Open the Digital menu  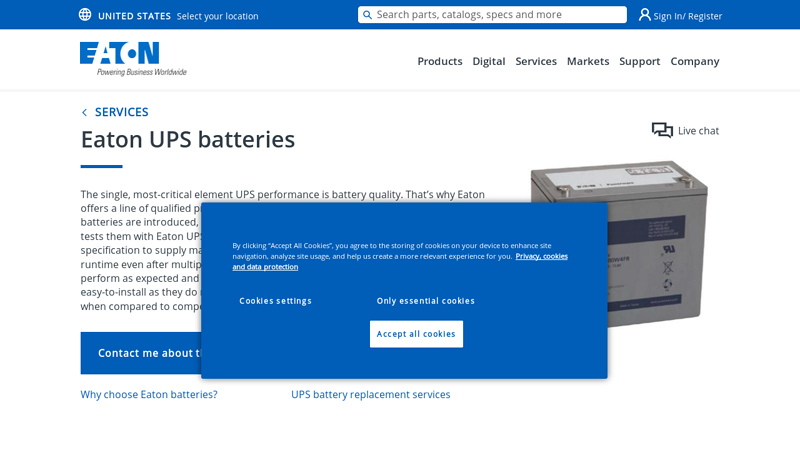coord(489,61)
